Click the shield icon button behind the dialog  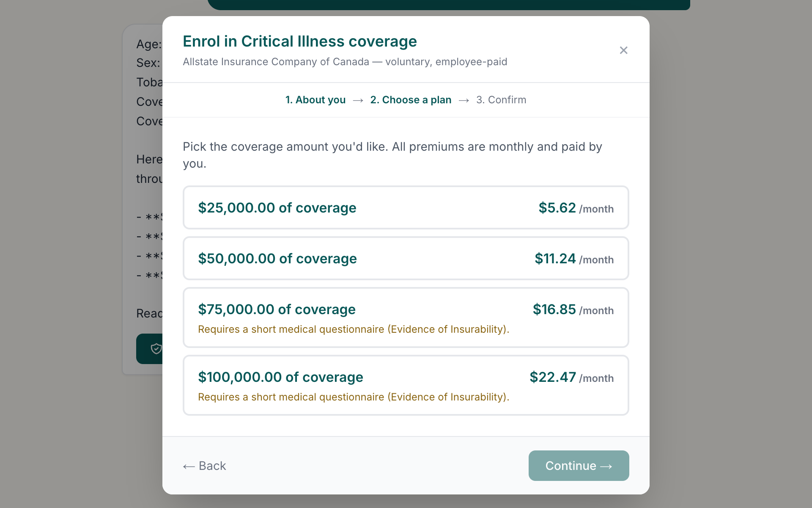pyautogui.click(x=150, y=349)
